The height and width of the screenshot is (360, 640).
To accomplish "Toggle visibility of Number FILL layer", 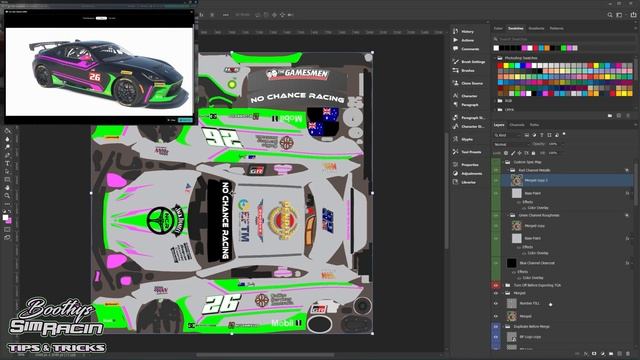I will pyautogui.click(x=496, y=303).
